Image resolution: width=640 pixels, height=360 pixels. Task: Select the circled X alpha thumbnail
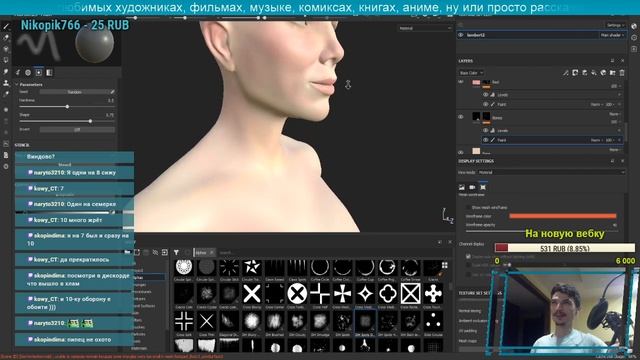[x=297, y=293]
